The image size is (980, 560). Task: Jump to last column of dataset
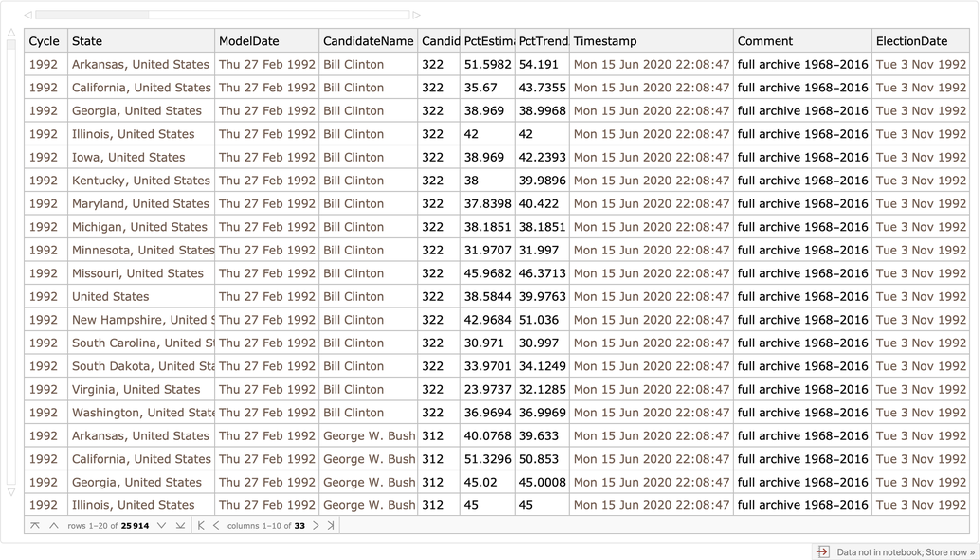pyautogui.click(x=331, y=525)
